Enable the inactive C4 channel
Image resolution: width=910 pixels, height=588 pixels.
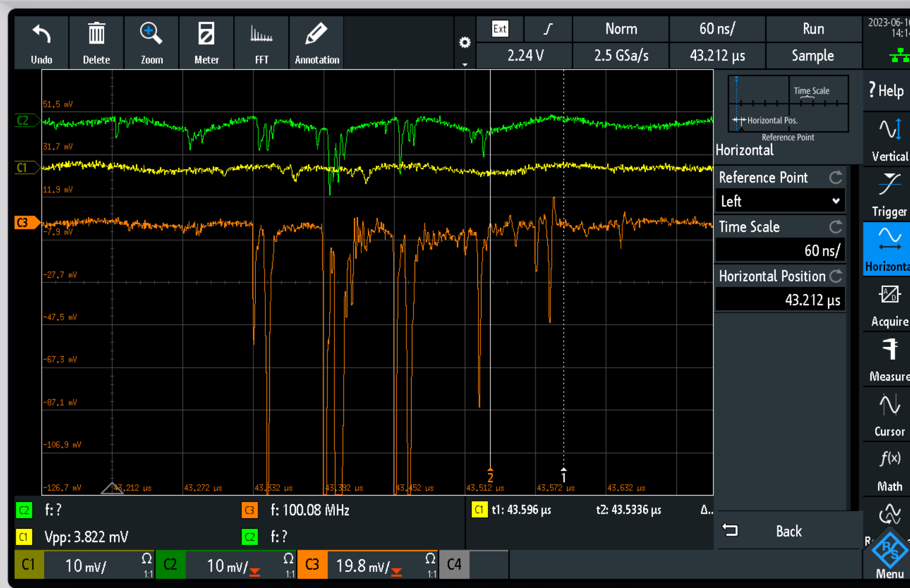point(454,565)
